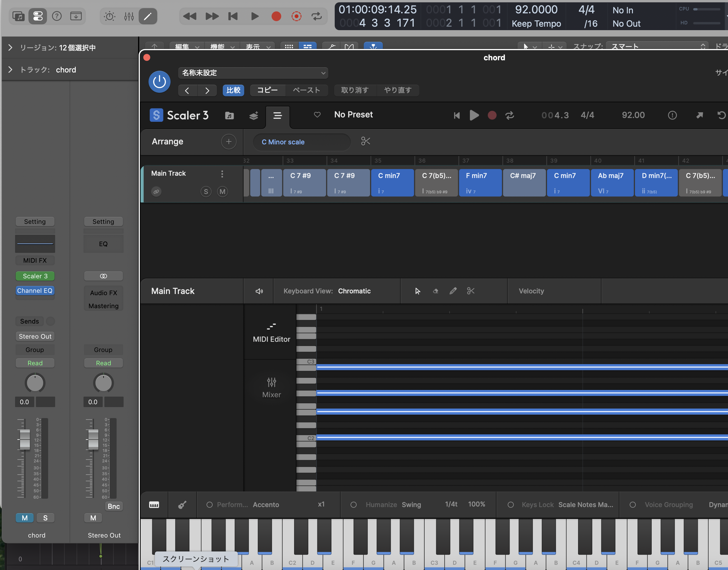Open the 表示 menu in the Logic window
The image size is (728, 570).
pos(258,46)
